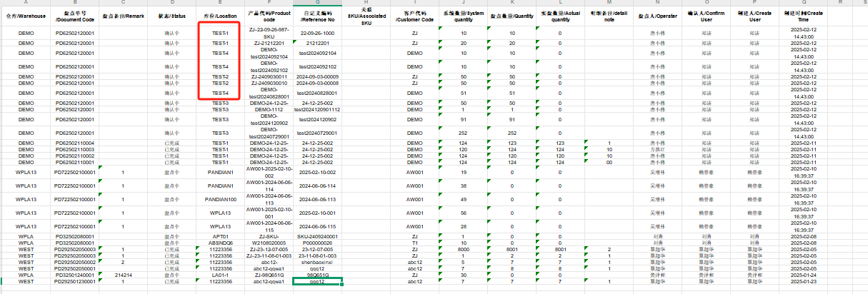Click the Customer Code header cell
The image size is (868, 294).
click(414, 18)
